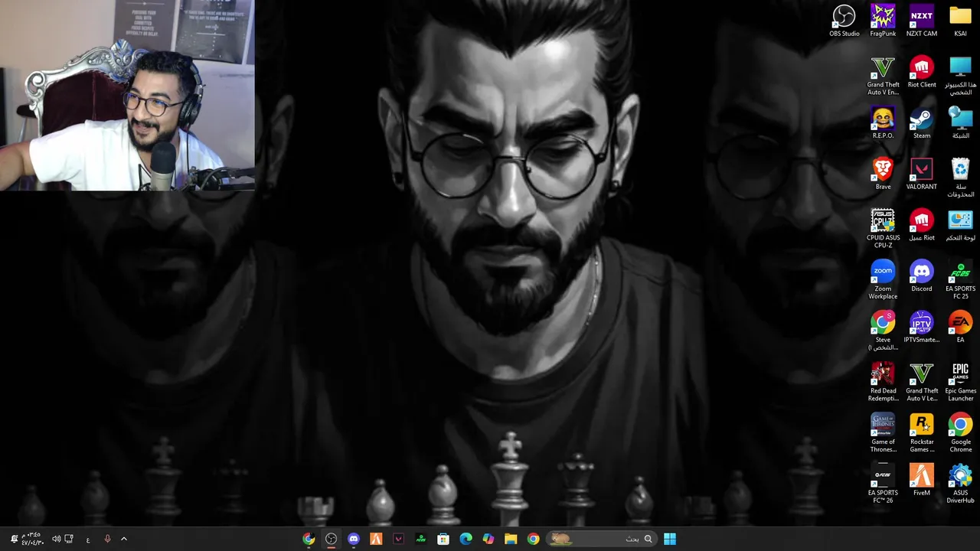
Task: Open the taskbar clock and date
Action: click(x=31, y=539)
